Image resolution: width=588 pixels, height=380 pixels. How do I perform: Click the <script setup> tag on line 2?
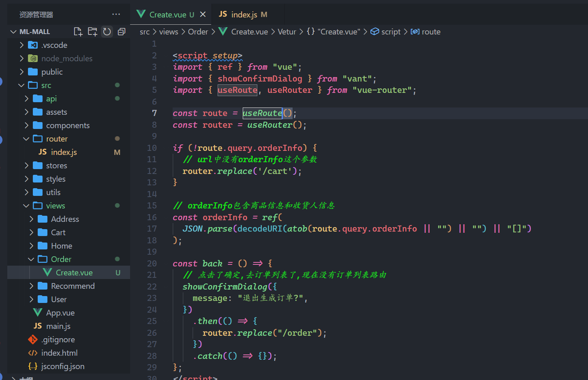tap(207, 56)
